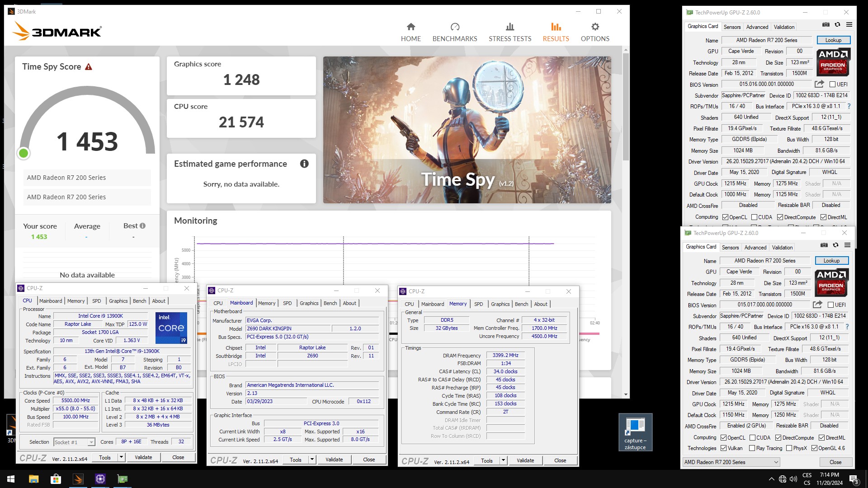Toggle OpenGL 4.6 checkbox in lower GPU-Z

(814, 448)
